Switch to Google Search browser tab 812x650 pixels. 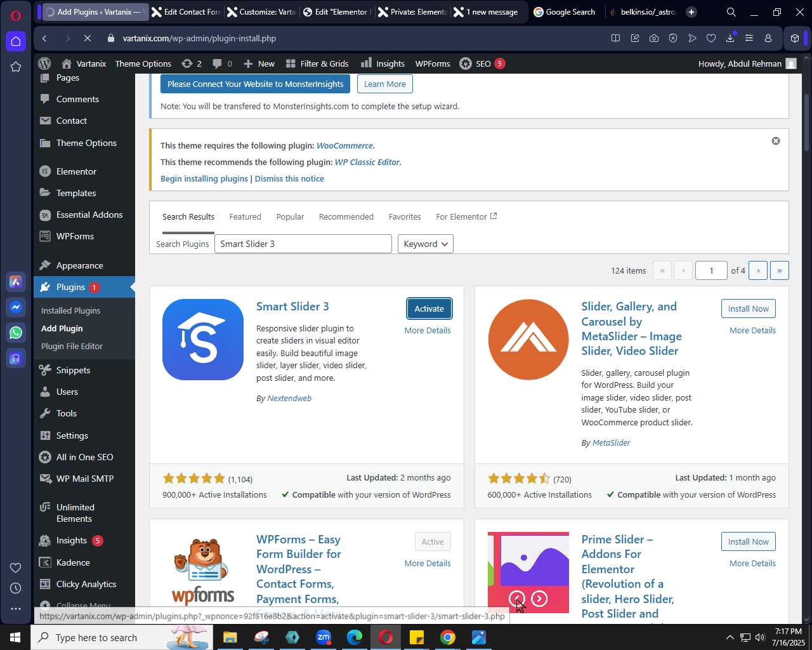[565, 12]
